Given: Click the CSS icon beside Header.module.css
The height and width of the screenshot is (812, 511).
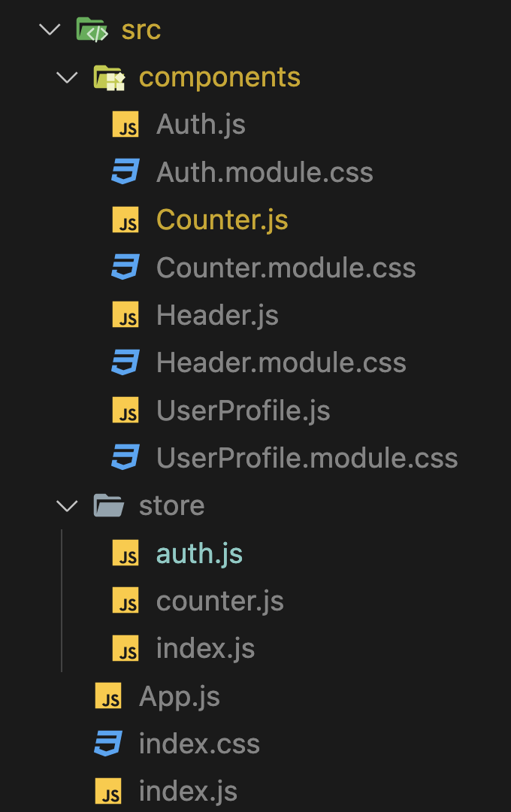Looking at the screenshot, I should [125, 362].
